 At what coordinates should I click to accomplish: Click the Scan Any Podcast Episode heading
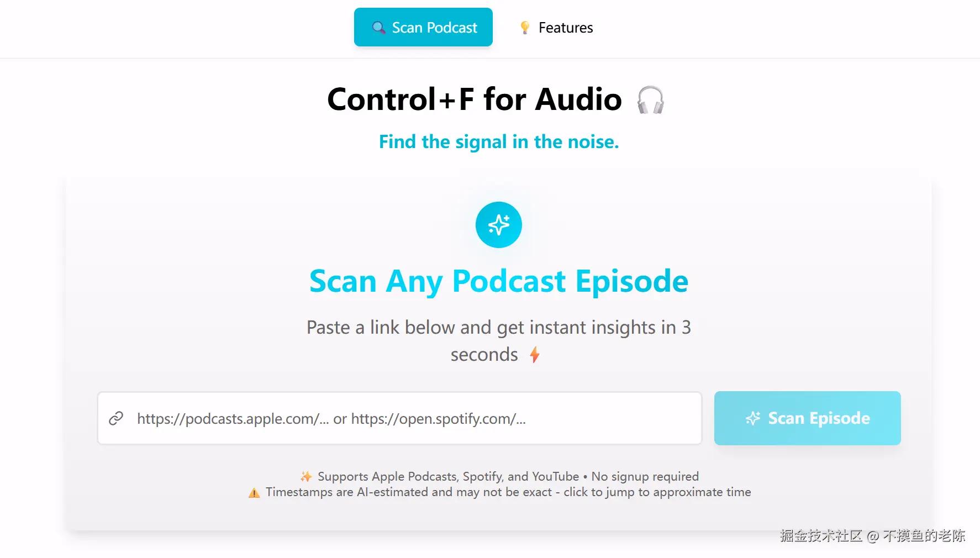coord(499,281)
